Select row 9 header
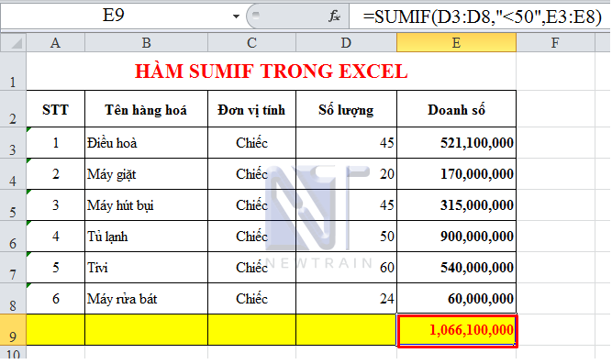This screenshot has width=612, height=364. 13,330
